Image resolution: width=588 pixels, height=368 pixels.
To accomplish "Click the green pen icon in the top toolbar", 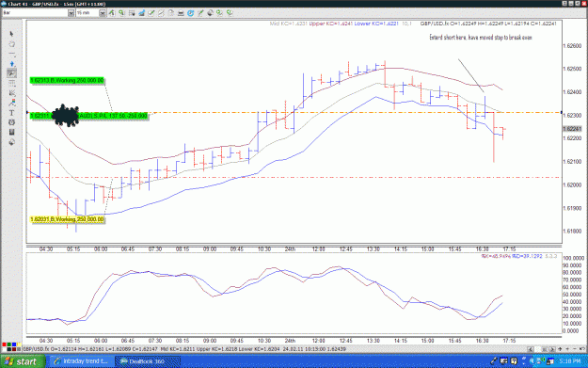I will coord(200,13).
